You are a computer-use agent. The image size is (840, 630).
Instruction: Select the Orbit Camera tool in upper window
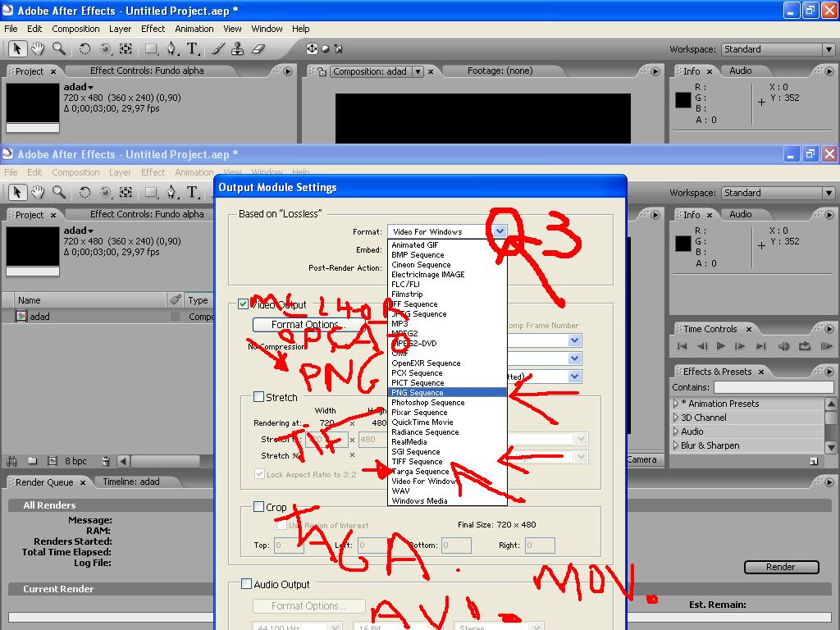[106, 48]
